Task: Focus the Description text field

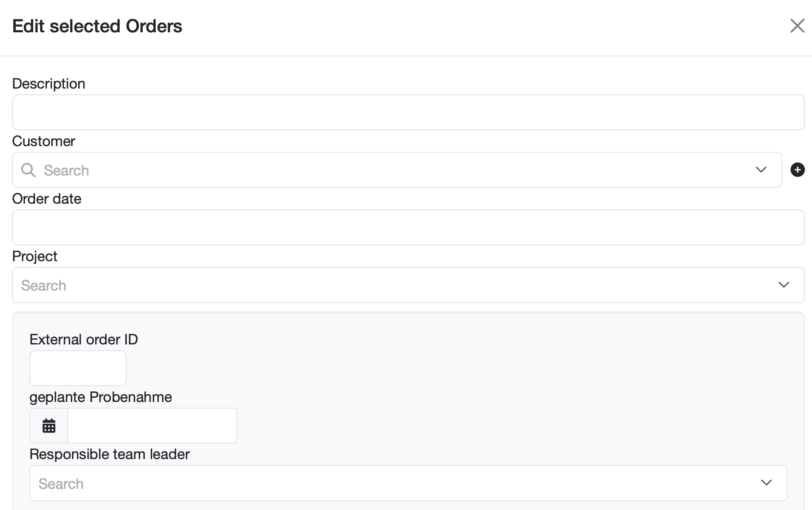Action: pyautogui.click(x=408, y=113)
